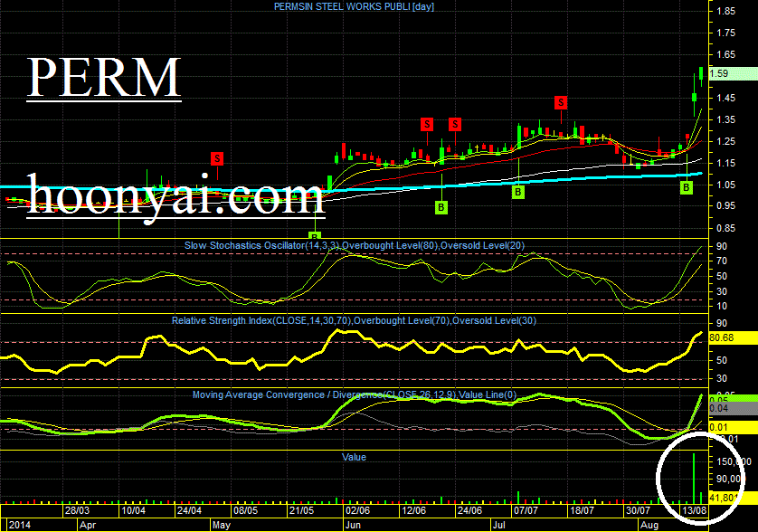Click the current price tag 1.59
The height and width of the screenshot is (532, 758).
[733, 73]
